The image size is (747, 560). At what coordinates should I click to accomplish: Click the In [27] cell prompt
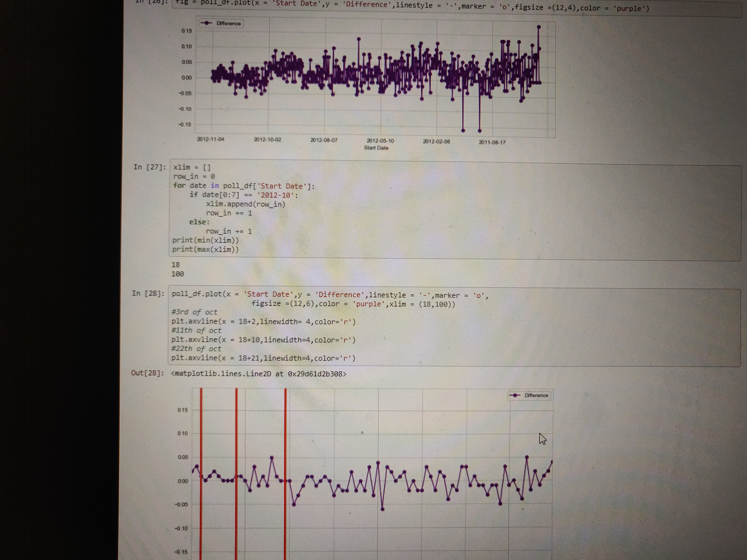(150, 167)
